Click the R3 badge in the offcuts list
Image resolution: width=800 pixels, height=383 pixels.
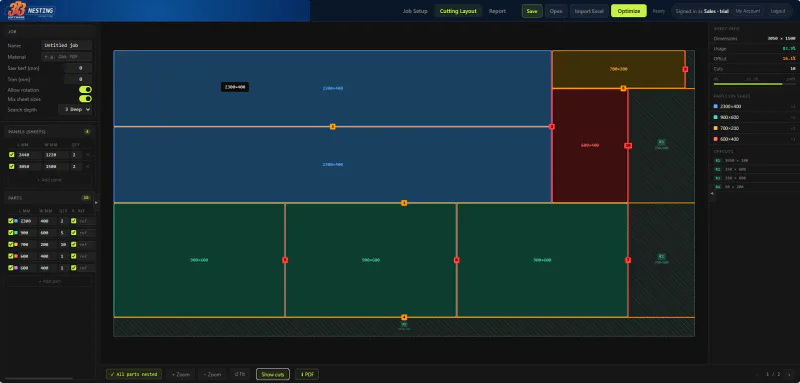(x=718, y=178)
